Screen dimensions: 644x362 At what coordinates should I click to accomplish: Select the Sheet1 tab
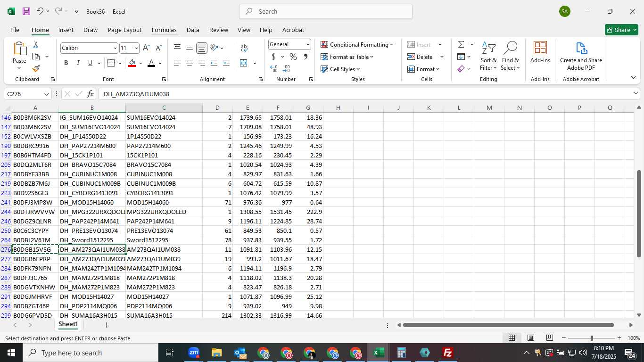pos(68,324)
